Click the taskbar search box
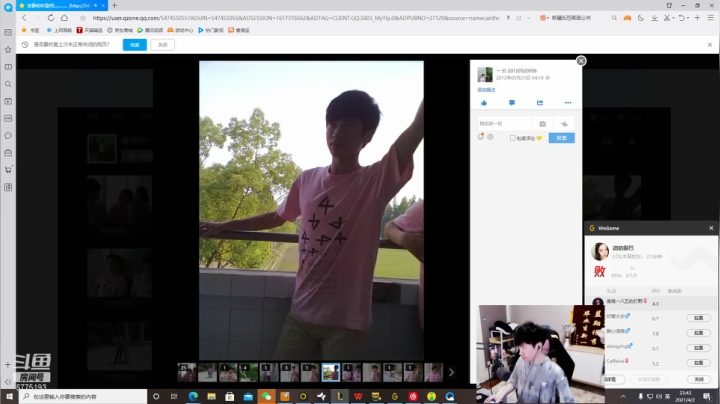This screenshot has width=720, height=404. tap(83, 396)
